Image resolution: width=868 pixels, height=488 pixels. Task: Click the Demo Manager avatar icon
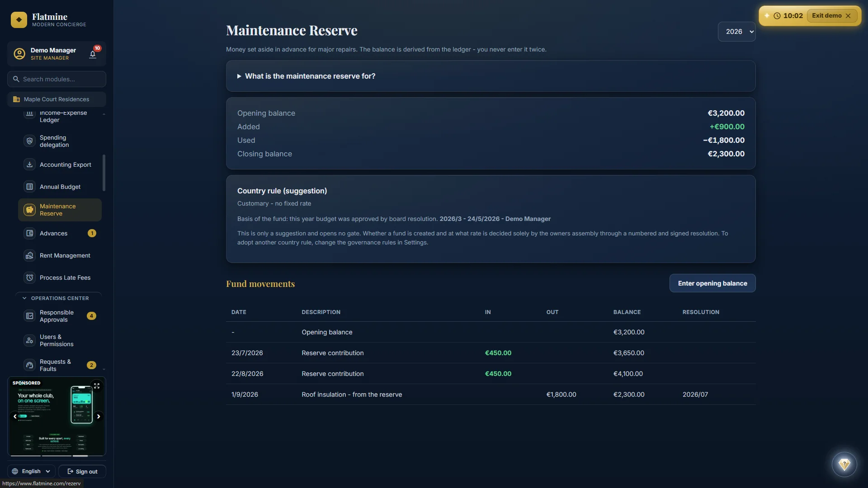[19, 54]
